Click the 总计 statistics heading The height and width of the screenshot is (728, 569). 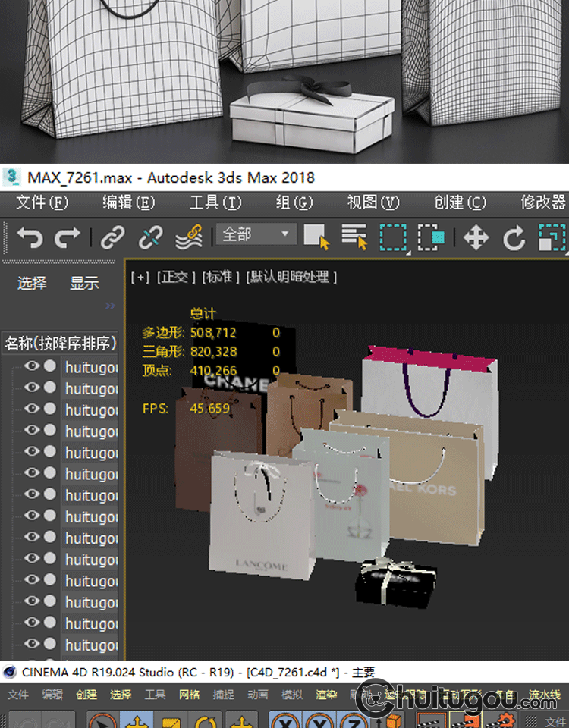click(203, 314)
